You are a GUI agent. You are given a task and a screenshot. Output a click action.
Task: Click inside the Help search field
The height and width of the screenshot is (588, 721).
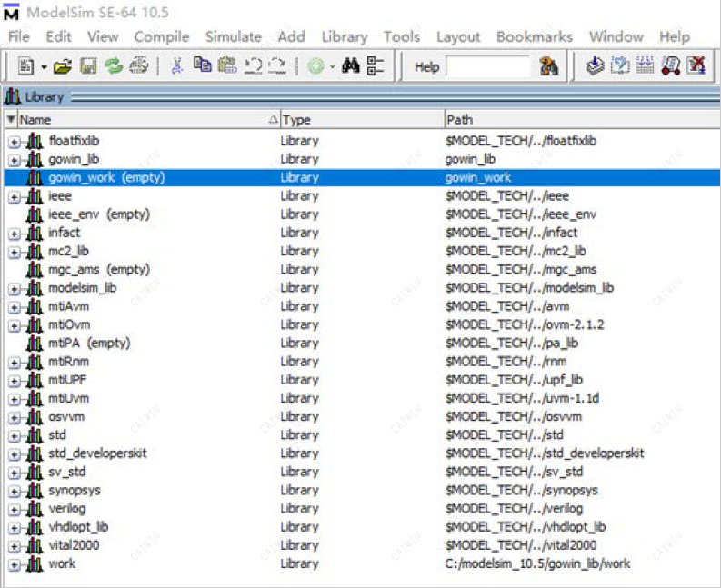tap(488, 67)
